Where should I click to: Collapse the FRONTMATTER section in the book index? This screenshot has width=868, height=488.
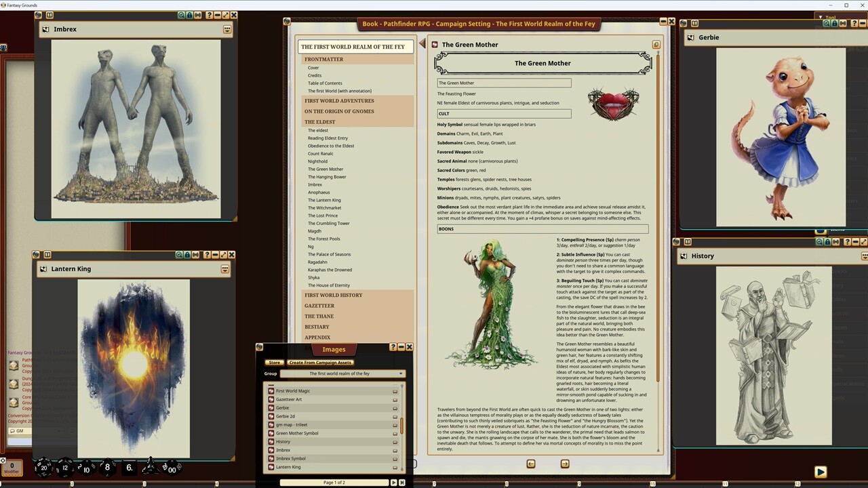pos(323,59)
